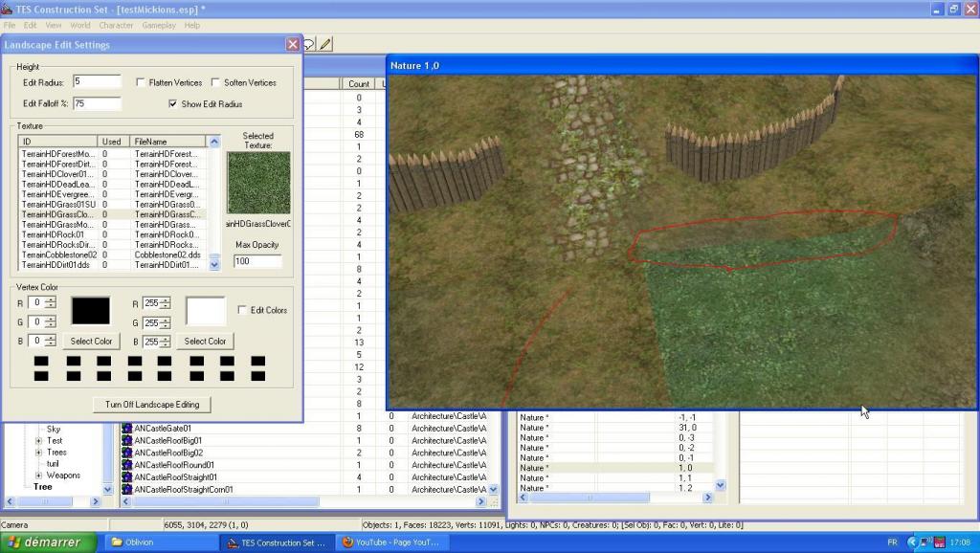The height and width of the screenshot is (553, 980).
Task: Click the ANCastleRoofBig01 object icon
Action: pos(127,440)
